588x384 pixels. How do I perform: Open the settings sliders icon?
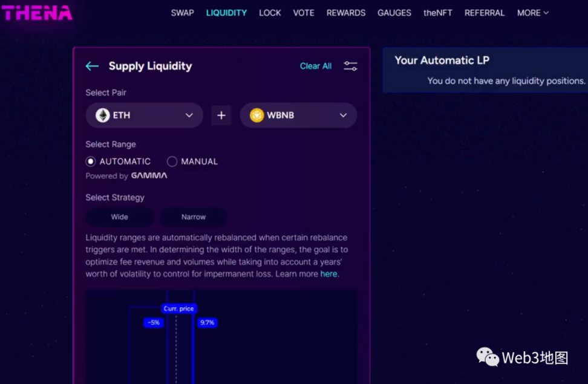click(350, 66)
